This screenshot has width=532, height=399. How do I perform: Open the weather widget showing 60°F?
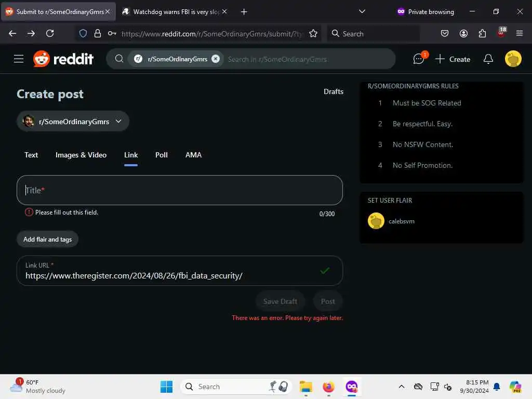(x=37, y=387)
